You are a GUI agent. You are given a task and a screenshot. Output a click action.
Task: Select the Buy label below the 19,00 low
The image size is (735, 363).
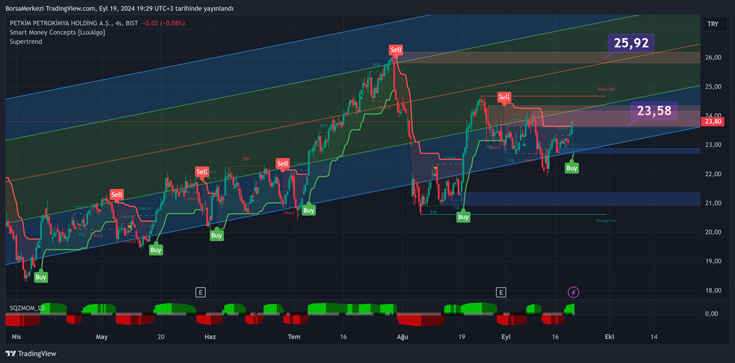click(x=41, y=277)
